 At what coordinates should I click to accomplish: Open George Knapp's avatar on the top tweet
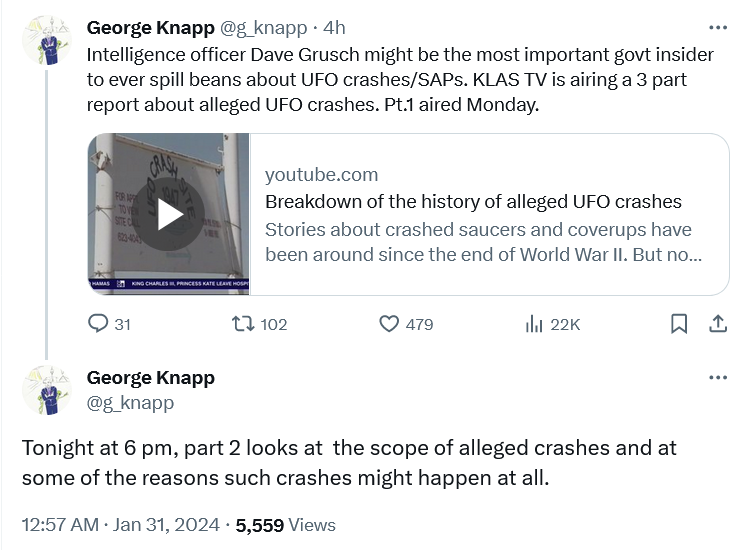tap(46, 41)
